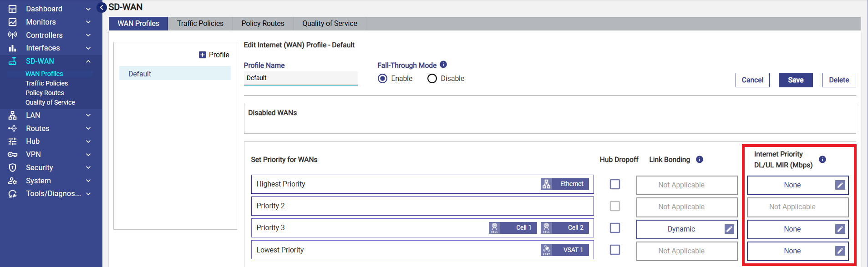Save the WAN profile
The image size is (868, 267).
pos(795,80)
